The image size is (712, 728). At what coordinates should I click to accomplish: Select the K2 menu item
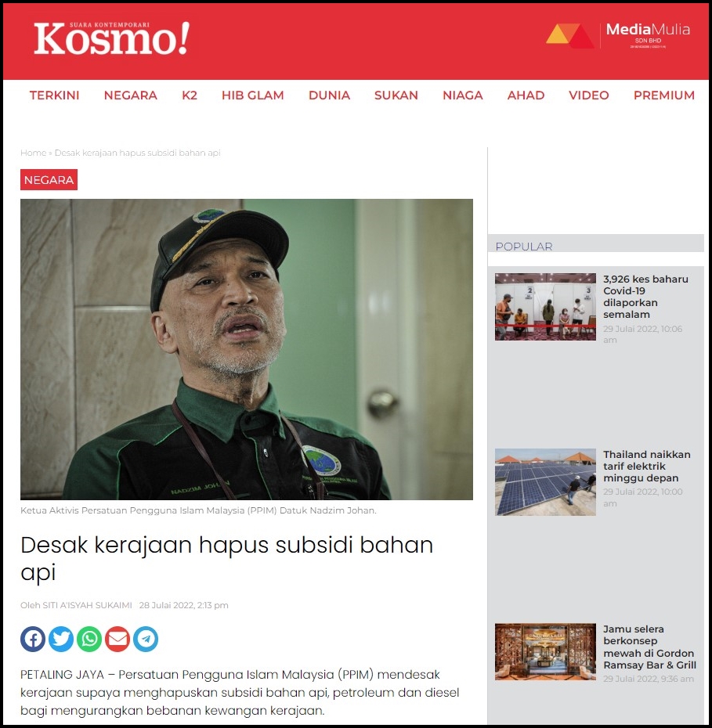[190, 96]
